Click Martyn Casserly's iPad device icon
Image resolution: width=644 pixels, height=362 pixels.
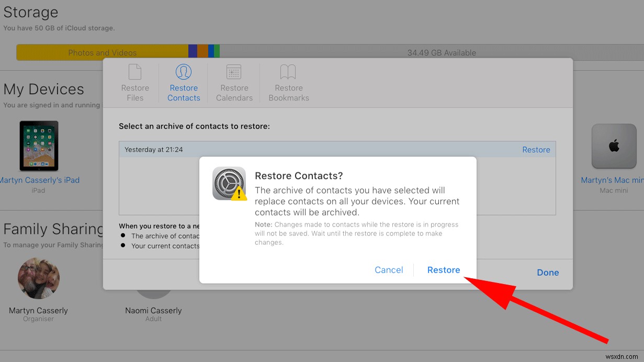(x=38, y=145)
